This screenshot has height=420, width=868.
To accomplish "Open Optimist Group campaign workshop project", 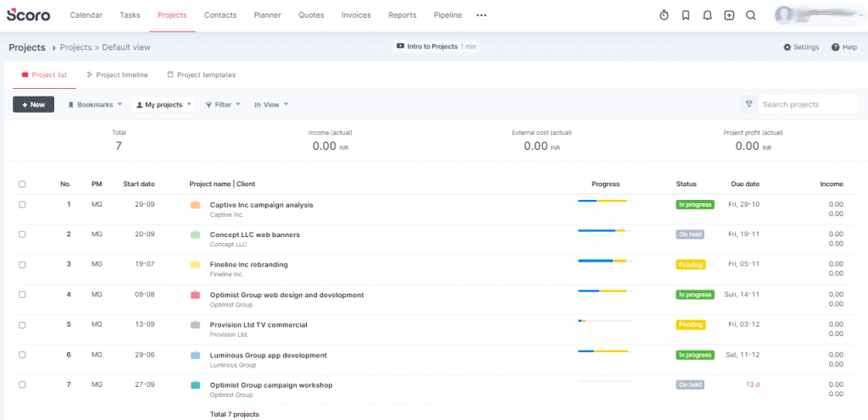I will pos(271,384).
